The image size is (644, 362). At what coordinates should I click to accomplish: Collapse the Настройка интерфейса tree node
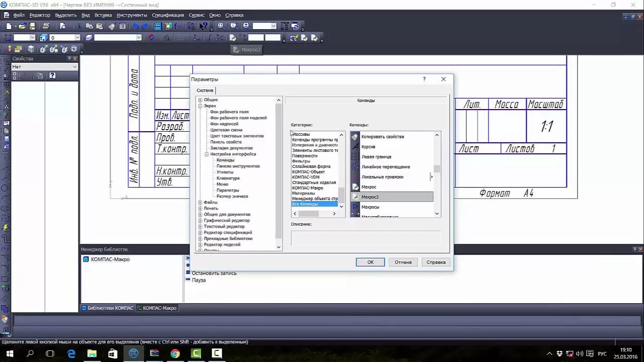[207, 154]
